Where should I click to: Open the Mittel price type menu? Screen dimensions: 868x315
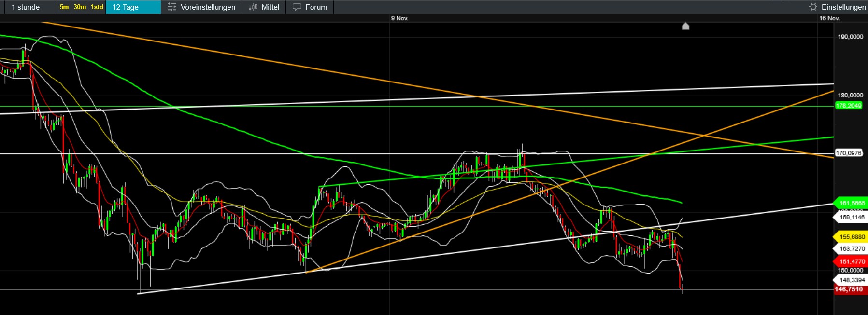click(270, 7)
